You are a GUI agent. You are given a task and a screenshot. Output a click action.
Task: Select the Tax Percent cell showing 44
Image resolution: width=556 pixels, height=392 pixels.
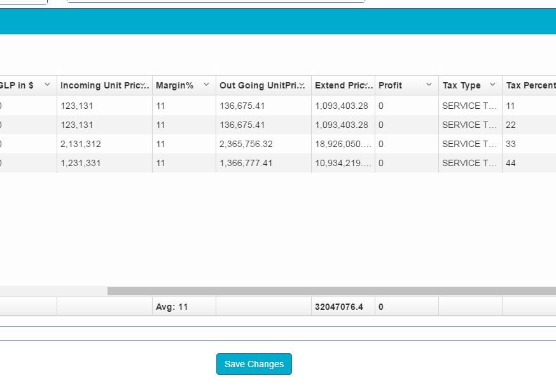[x=511, y=163]
